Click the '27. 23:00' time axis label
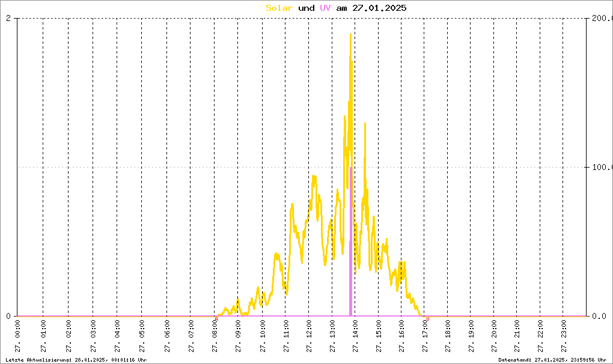Screen dimensions: 613x364 [564, 336]
